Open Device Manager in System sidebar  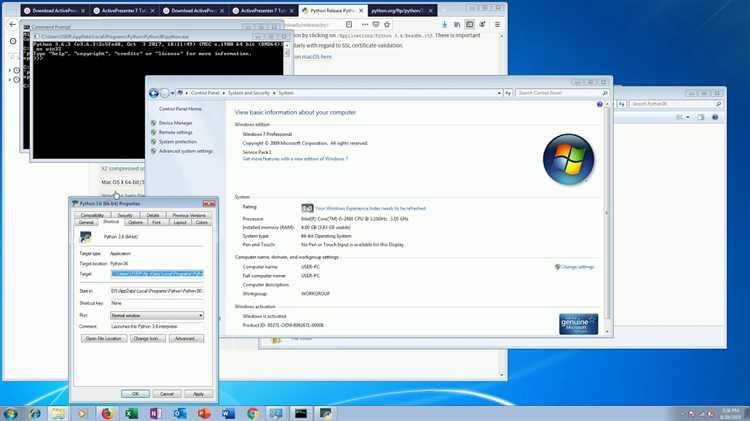click(x=175, y=123)
